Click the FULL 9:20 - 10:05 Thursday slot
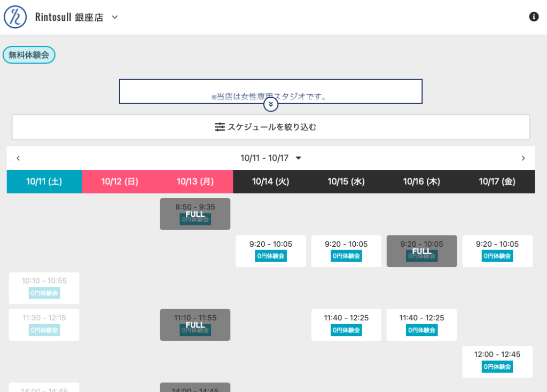 pos(421,251)
